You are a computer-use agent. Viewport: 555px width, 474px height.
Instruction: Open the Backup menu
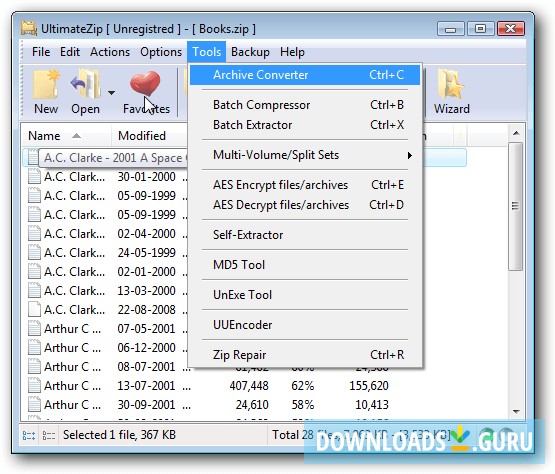[x=250, y=52]
